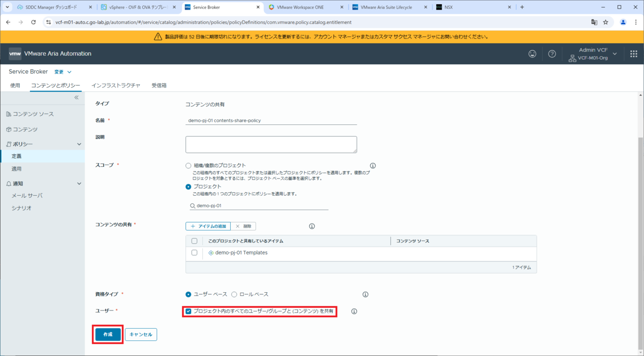Open the Chrome three-dot menu
The image size is (644, 356).
(x=635, y=22)
